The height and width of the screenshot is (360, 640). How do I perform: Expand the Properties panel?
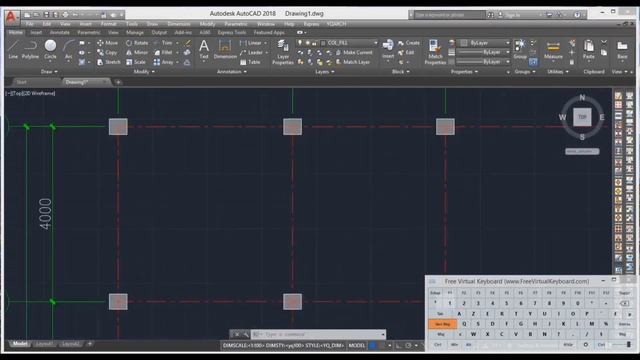pyautogui.click(x=464, y=72)
